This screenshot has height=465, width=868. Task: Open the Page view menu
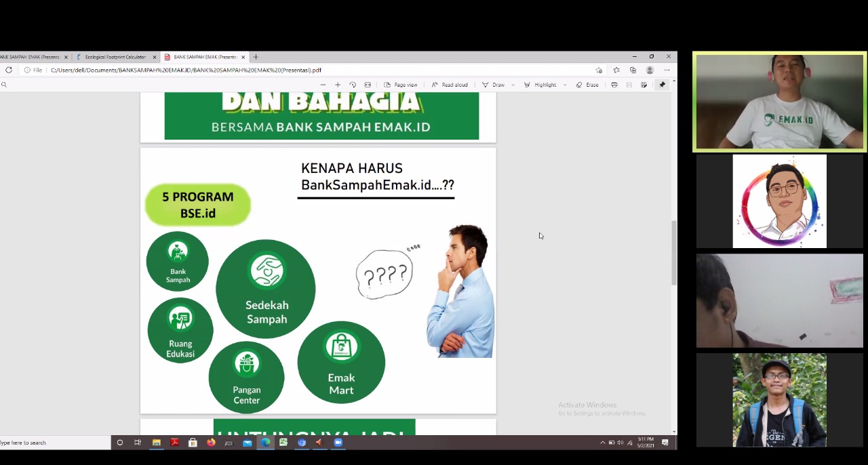401,85
